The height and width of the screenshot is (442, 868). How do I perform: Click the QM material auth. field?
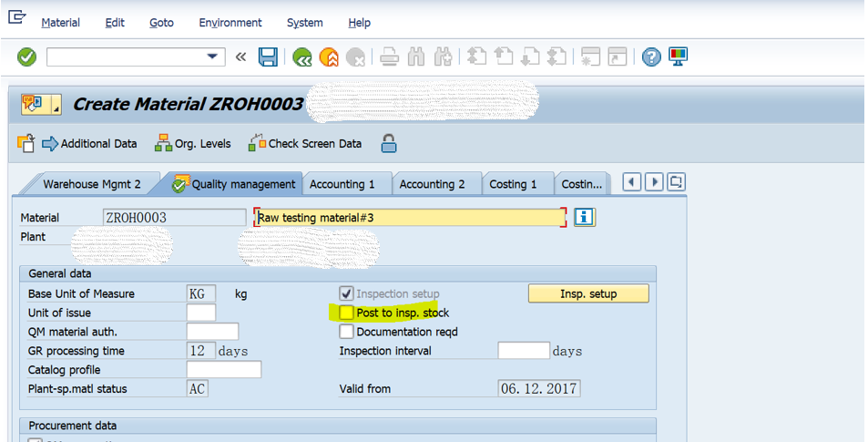tap(212, 332)
